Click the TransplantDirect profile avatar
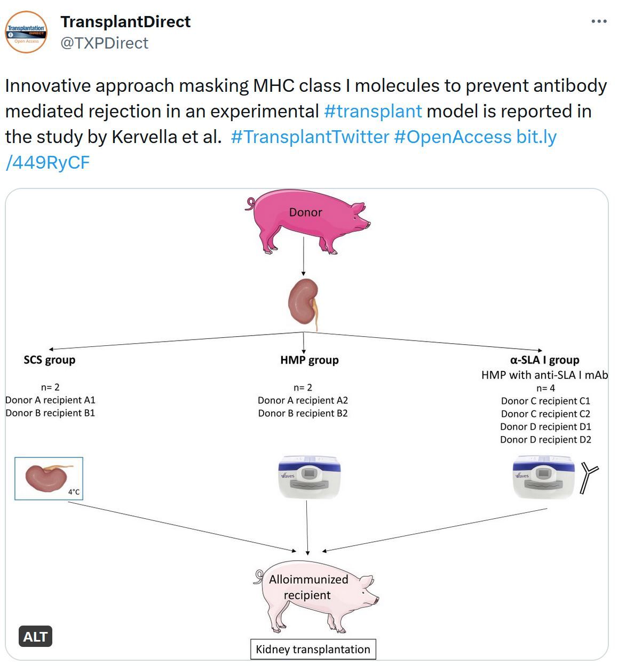 click(x=26, y=32)
